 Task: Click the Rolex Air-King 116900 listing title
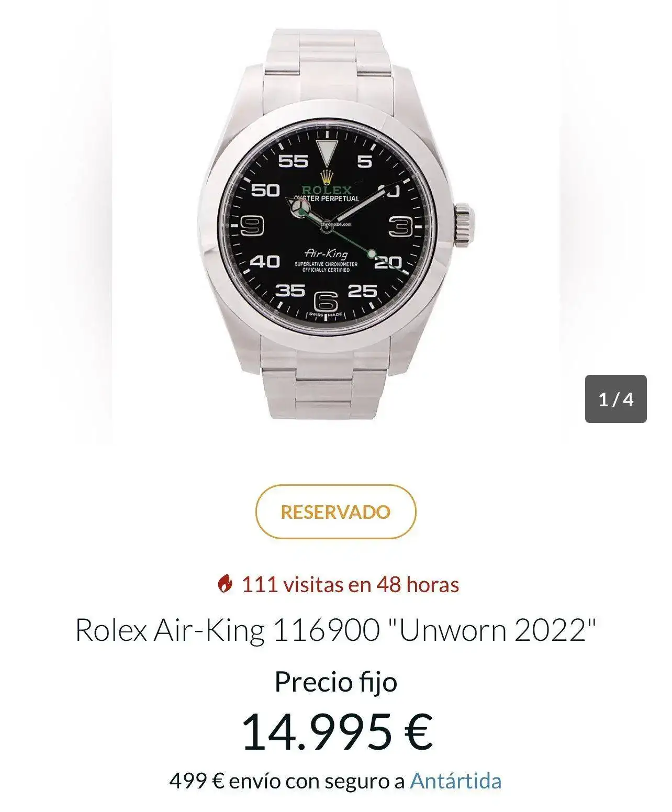pyautogui.click(x=335, y=630)
